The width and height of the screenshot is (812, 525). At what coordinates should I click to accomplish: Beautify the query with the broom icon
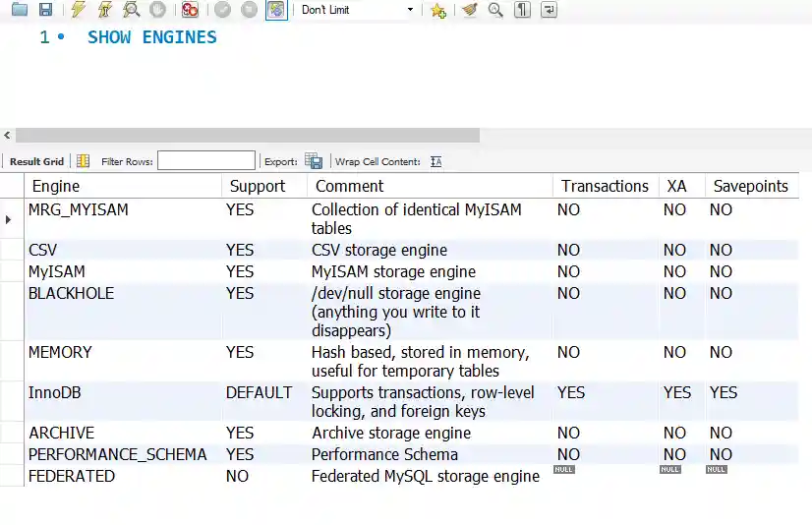tap(470, 9)
